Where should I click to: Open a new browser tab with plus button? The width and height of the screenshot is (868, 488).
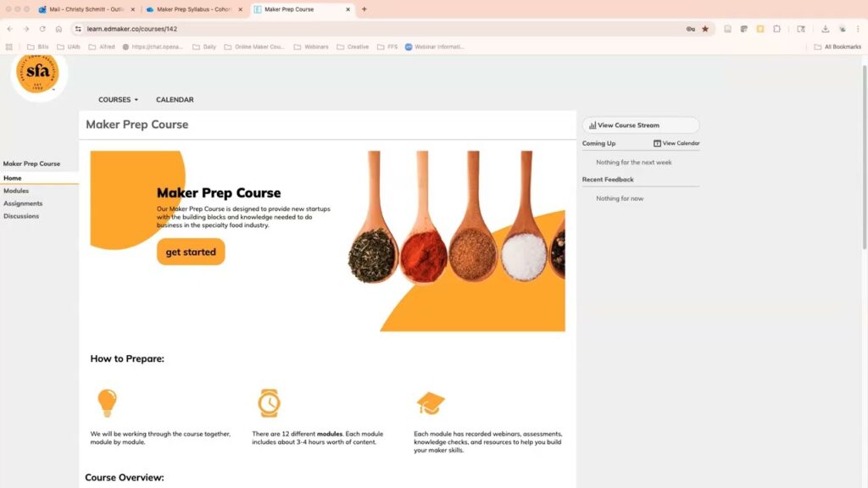click(x=364, y=9)
